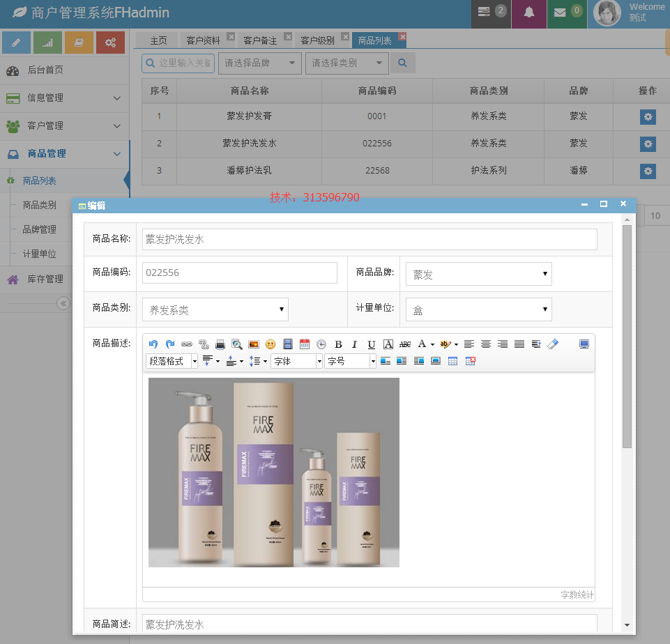Open 计量单位 dropdown showing 盒

(478, 309)
